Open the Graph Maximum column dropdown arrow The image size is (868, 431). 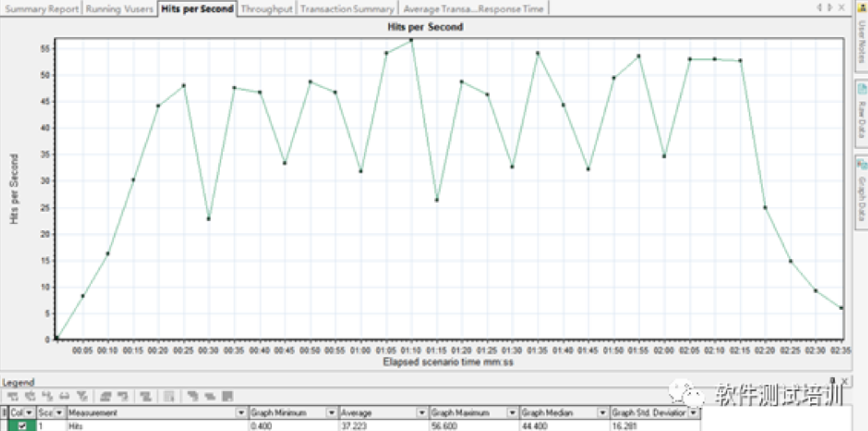coord(512,413)
